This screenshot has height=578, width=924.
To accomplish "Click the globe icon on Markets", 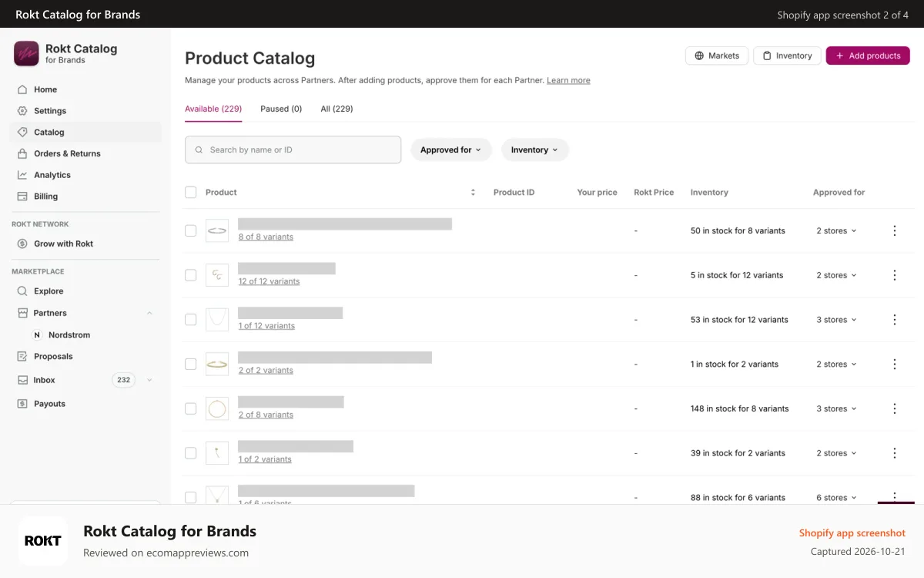I will point(699,55).
